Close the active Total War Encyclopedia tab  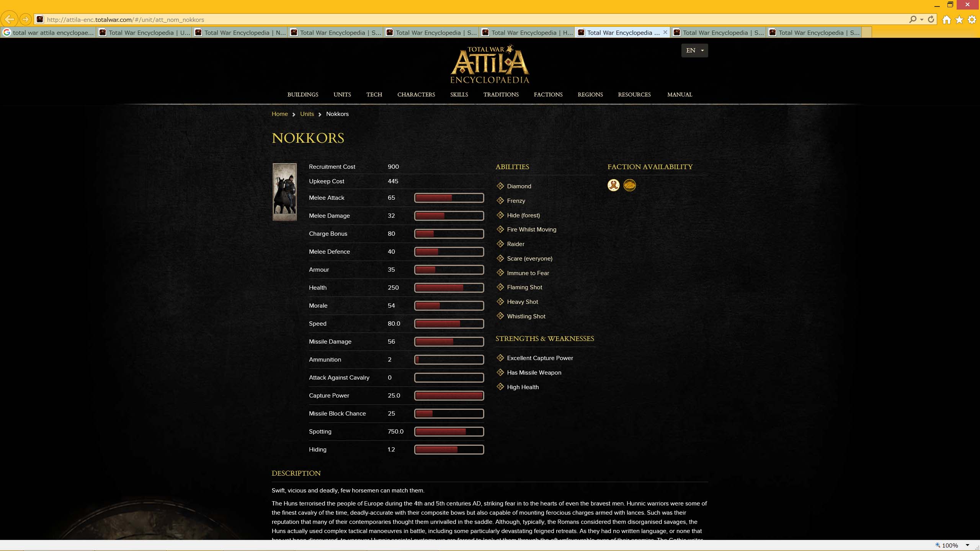[665, 33]
